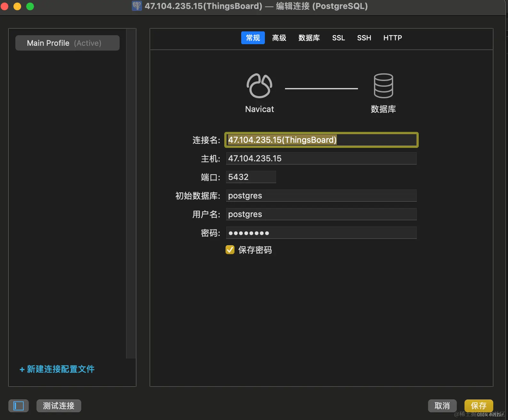Switch to the SSL tab
The image size is (508, 420).
pyautogui.click(x=338, y=38)
